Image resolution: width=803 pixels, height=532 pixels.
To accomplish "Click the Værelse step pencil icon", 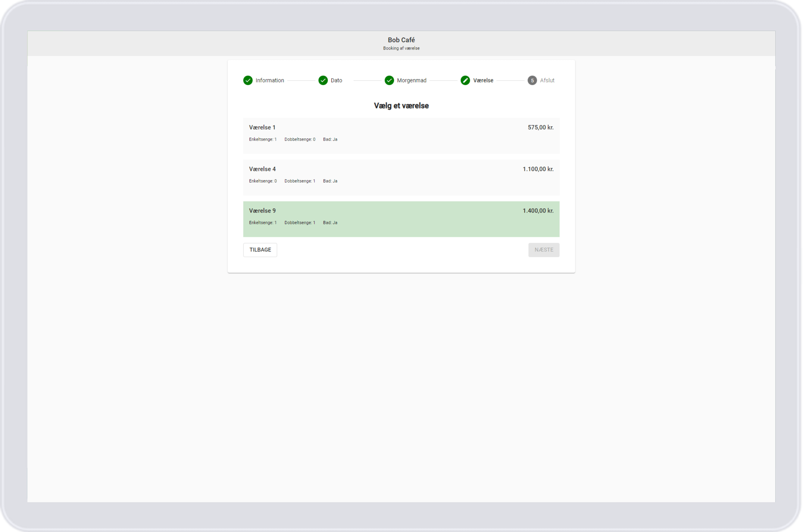I will [x=465, y=80].
